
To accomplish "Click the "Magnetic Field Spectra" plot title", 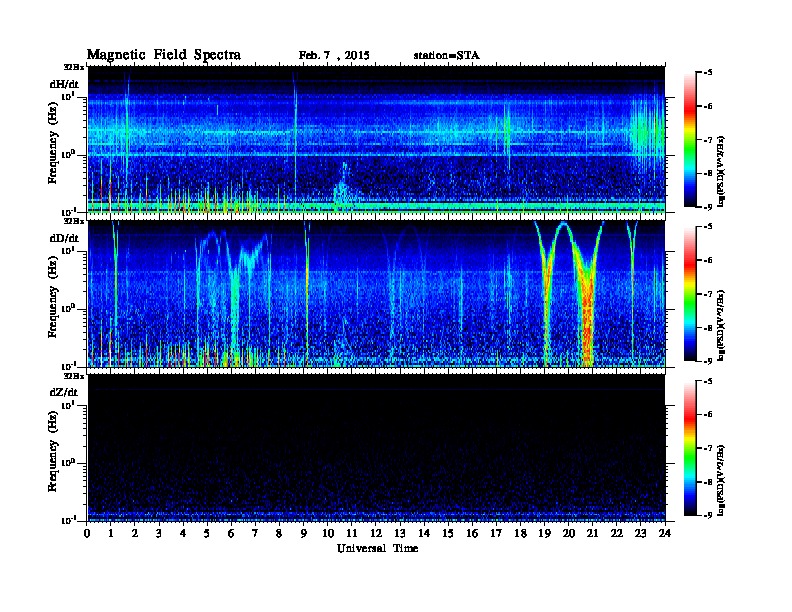I will tap(164, 55).
